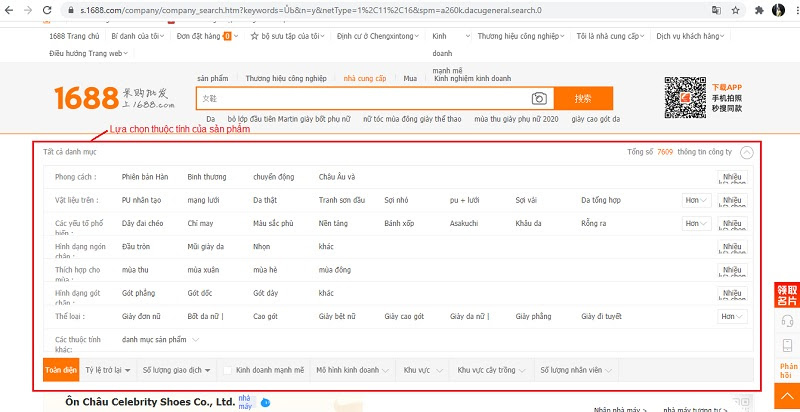Expand the 'Mô hình kinh doanh' dropdown
Image resolution: width=800 pixels, height=412 pixels.
(351, 370)
